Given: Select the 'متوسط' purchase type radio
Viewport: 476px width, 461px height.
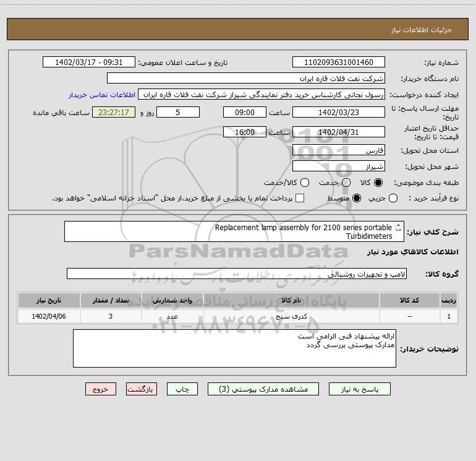Looking at the screenshot, I should (357, 199).
